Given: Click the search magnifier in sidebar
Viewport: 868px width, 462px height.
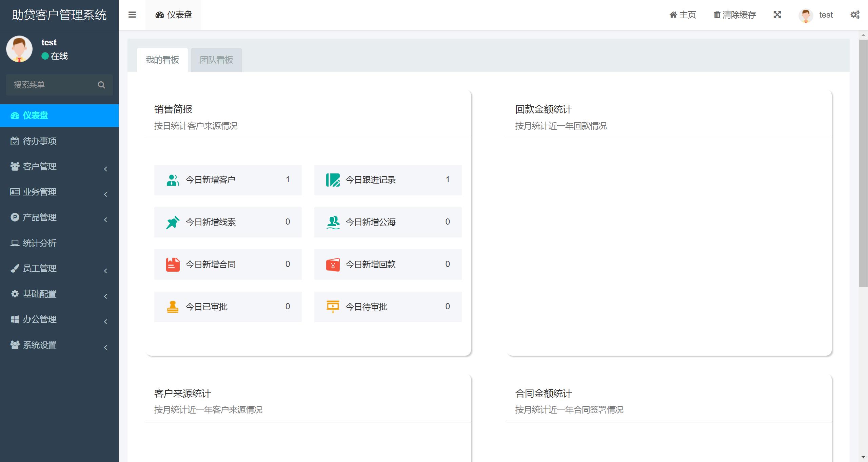Looking at the screenshot, I should coord(101,85).
